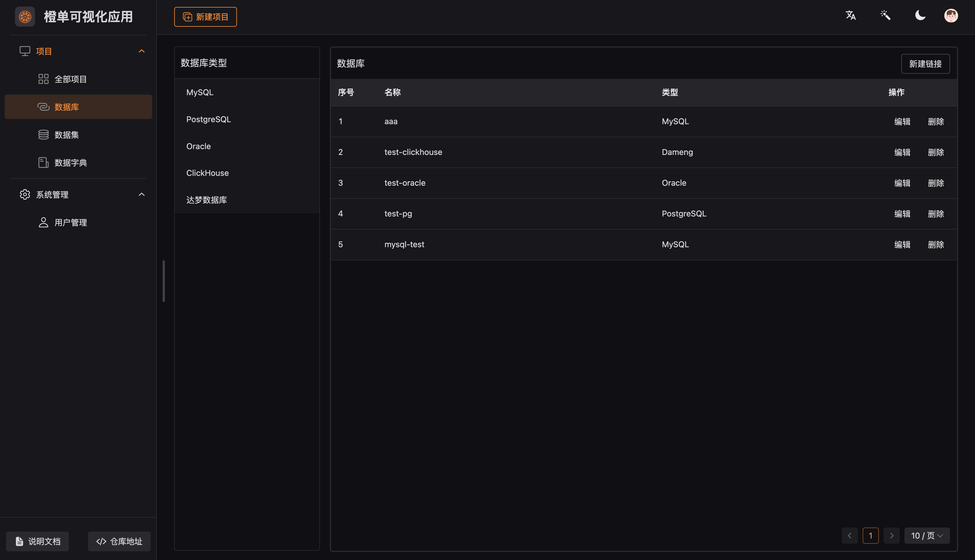Viewport: 975px width, 560px height.
Task: Click the 全部项目 grid icon
Action: [44, 79]
